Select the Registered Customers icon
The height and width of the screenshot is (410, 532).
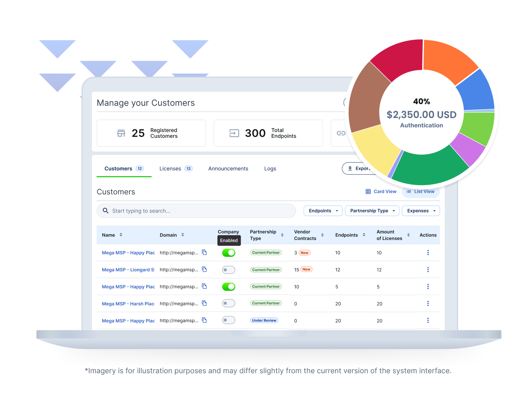pos(121,133)
